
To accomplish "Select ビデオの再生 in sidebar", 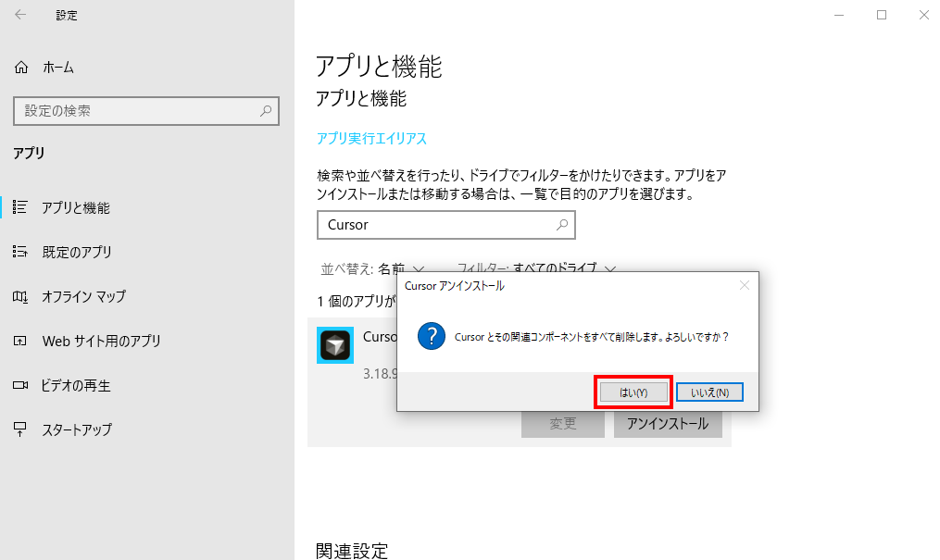I will [x=76, y=386].
